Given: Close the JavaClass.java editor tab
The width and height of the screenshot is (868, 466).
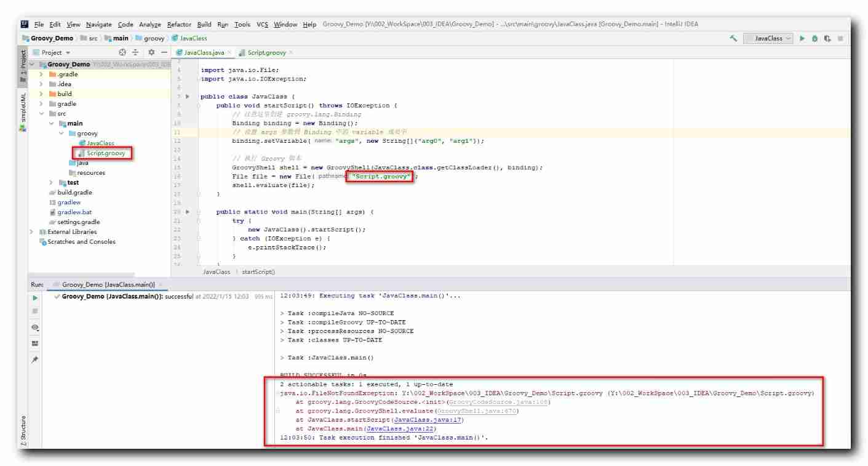Looking at the screenshot, I should 229,53.
